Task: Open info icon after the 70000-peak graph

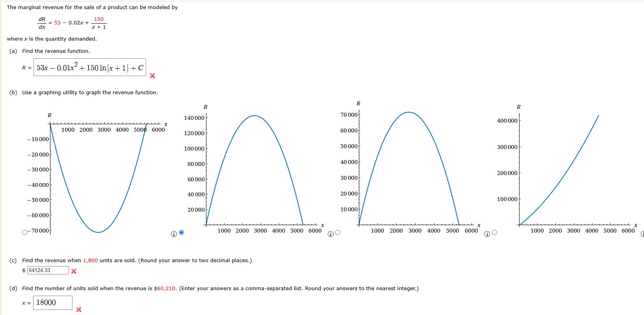Action: coord(487,234)
